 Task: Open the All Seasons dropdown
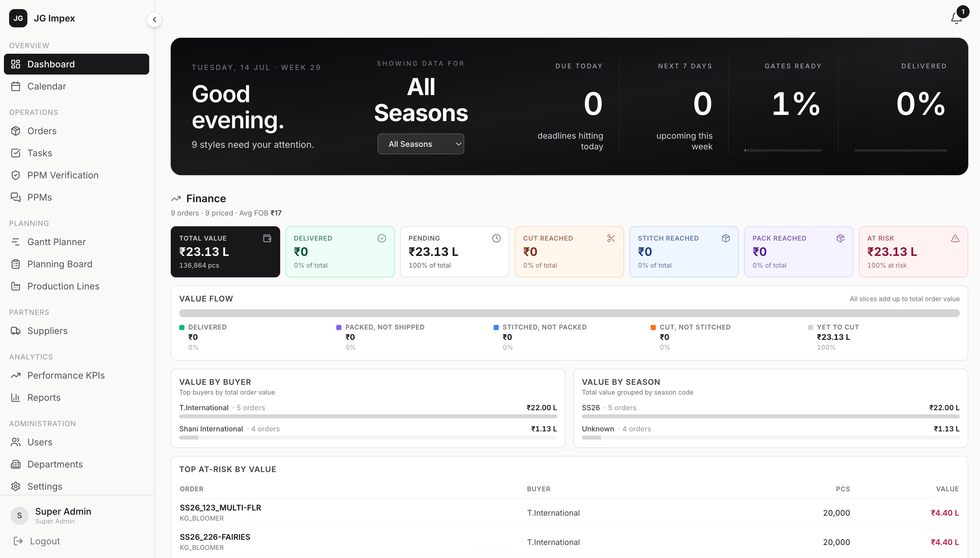[421, 144]
